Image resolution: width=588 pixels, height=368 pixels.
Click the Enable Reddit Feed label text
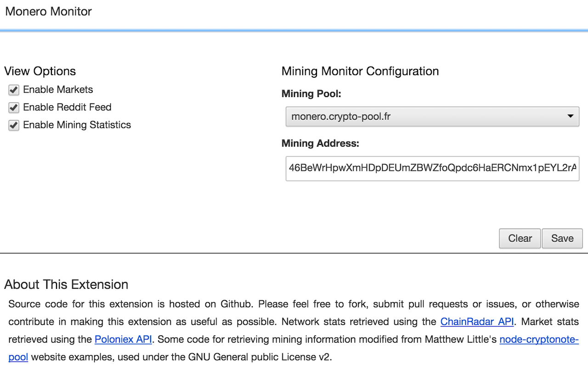click(x=67, y=107)
